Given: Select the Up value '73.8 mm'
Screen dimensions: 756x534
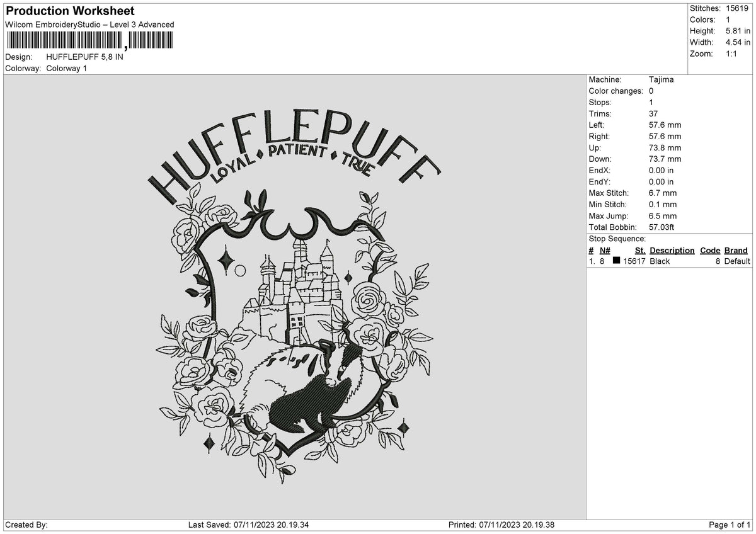Looking at the screenshot, I should coord(665,147).
